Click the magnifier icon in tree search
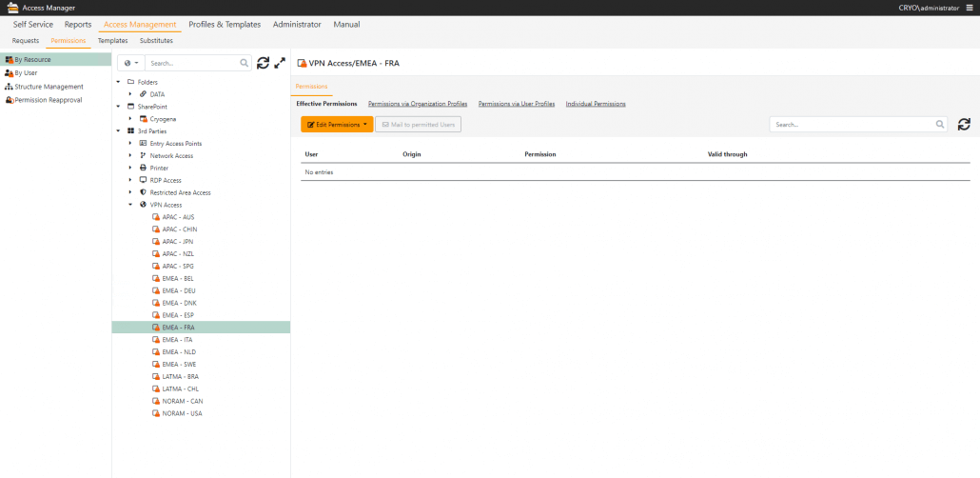Screen dimensions: 980x478 click(x=245, y=63)
